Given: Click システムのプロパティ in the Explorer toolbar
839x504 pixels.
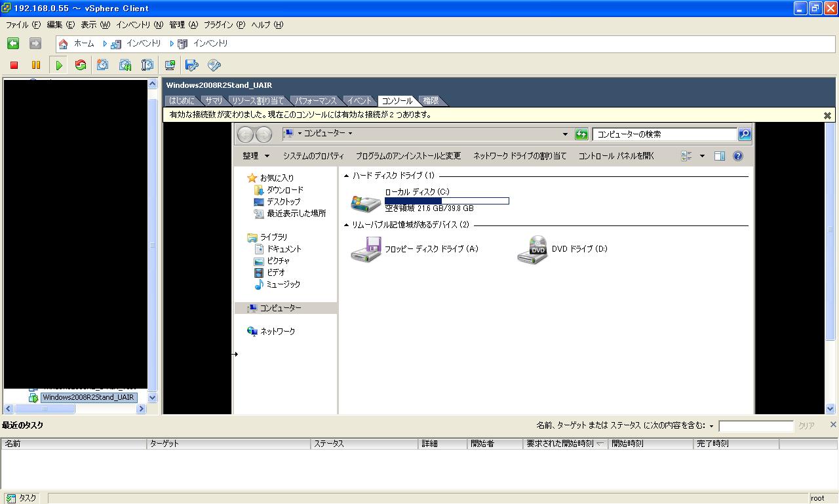Looking at the screenshot, I should [x=313, y=156].
